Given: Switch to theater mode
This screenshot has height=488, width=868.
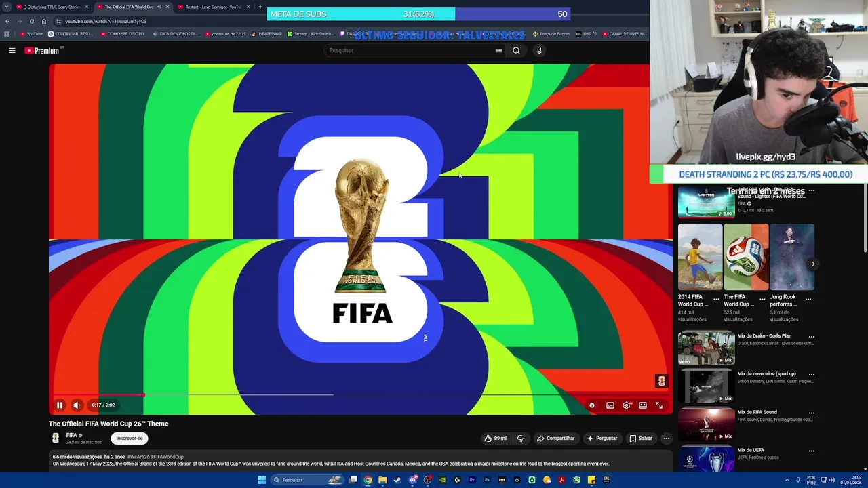Looking at the screenshot, I should [x=643, y=405].
